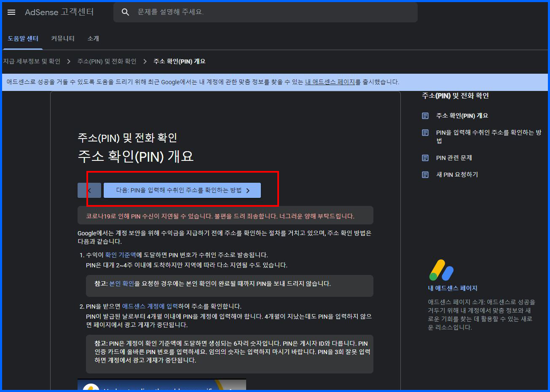Open the hamburger main menu
The height and width of the screenshot is (392, 550).
(x=11, y=12)
